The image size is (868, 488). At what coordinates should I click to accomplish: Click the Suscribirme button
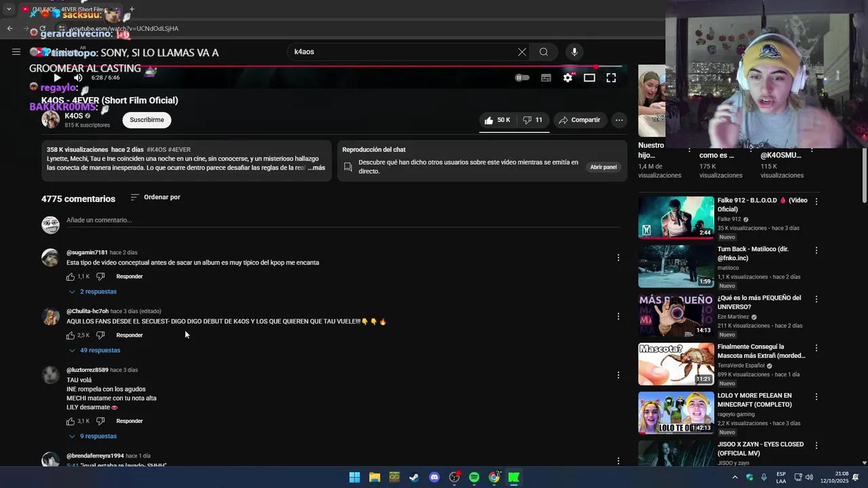pos(147,120)
